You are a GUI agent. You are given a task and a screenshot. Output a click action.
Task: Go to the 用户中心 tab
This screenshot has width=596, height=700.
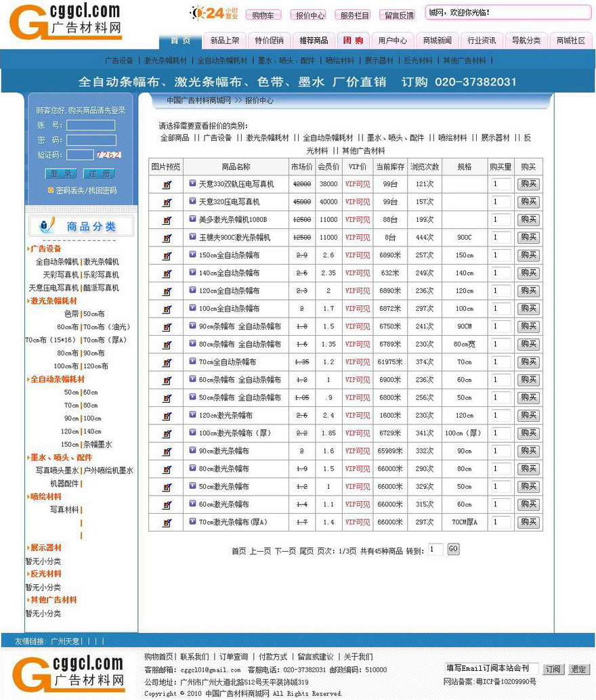(392, 41)
